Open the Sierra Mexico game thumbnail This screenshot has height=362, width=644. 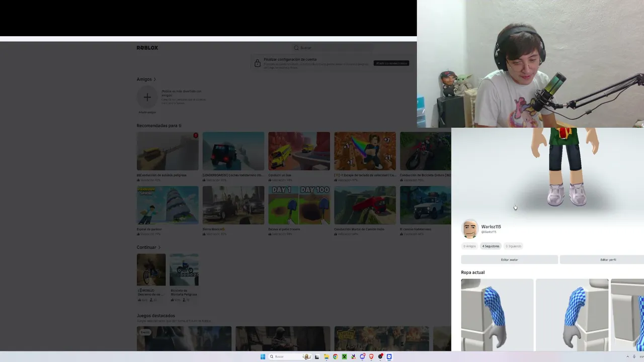point(233,205)
